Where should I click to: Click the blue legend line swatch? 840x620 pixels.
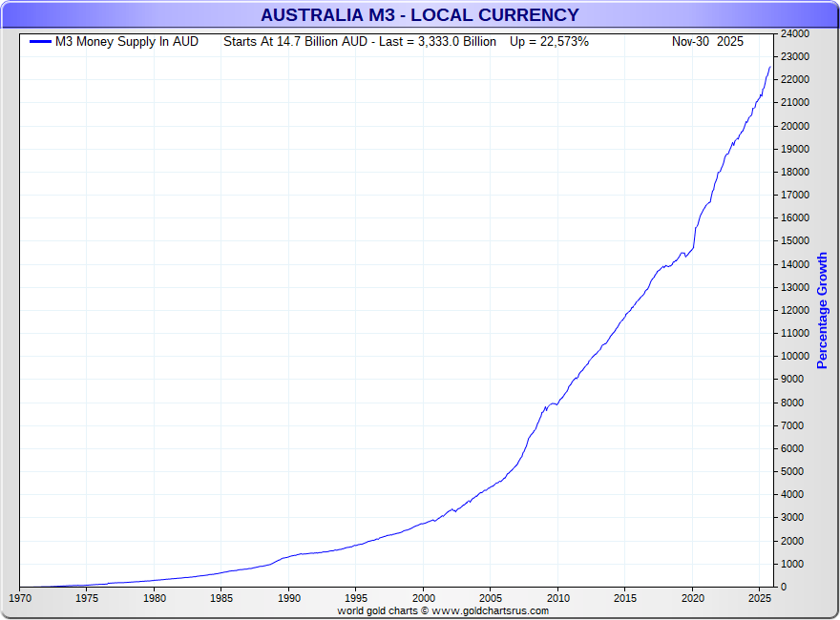pyautogui.click(x=40, y=42)
